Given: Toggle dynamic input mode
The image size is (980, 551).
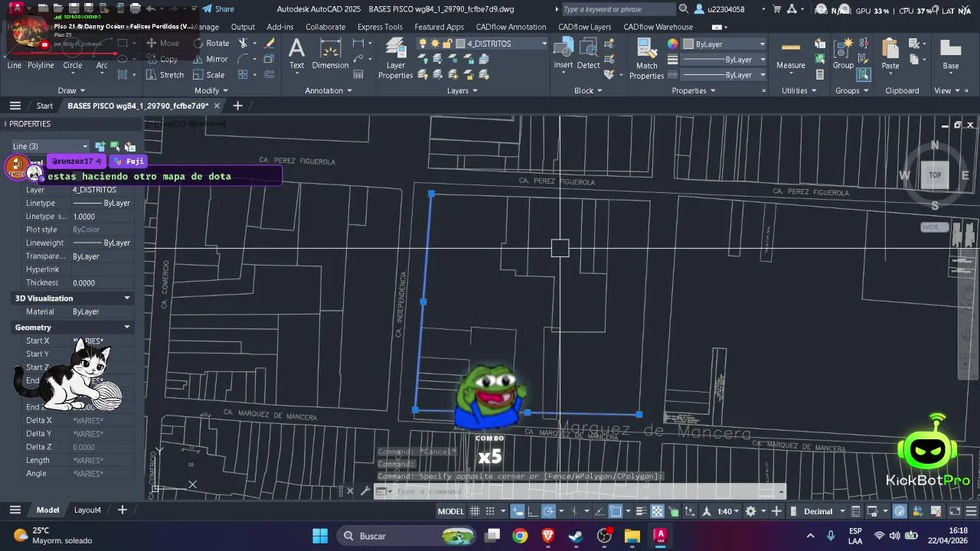Looking at the screenshot, I should [x=518, y=511].
